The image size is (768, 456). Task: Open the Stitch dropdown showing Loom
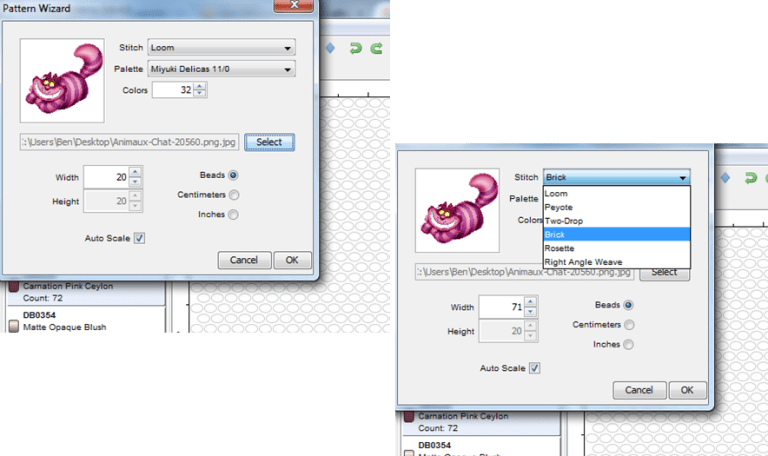[221, 48]
